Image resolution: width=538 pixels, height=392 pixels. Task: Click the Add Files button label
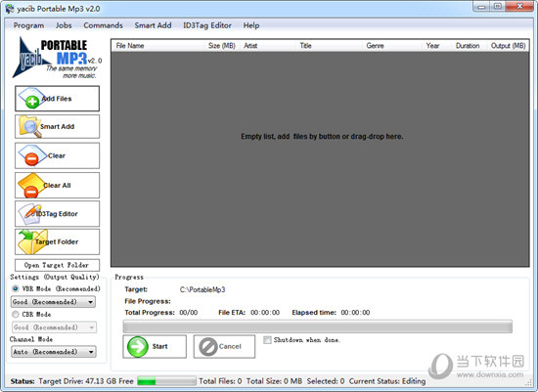point(57,99)
